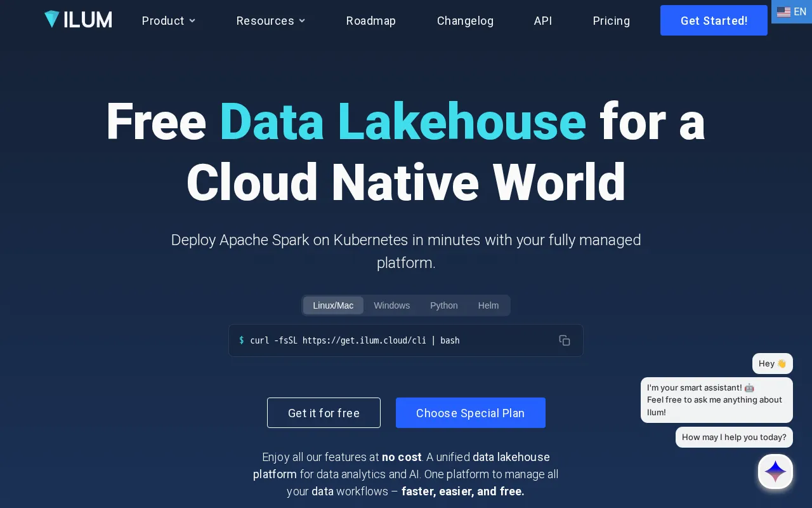Click the 'Hey' chat message
Image resolution: width=812 pixels, height=508 pixels.
pyautogui.click(x=773, y=364)
